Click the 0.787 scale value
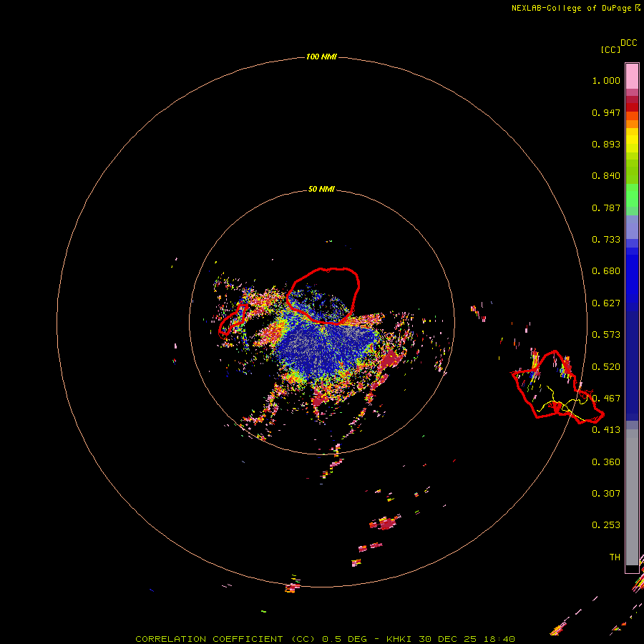 tap(606, 208)
